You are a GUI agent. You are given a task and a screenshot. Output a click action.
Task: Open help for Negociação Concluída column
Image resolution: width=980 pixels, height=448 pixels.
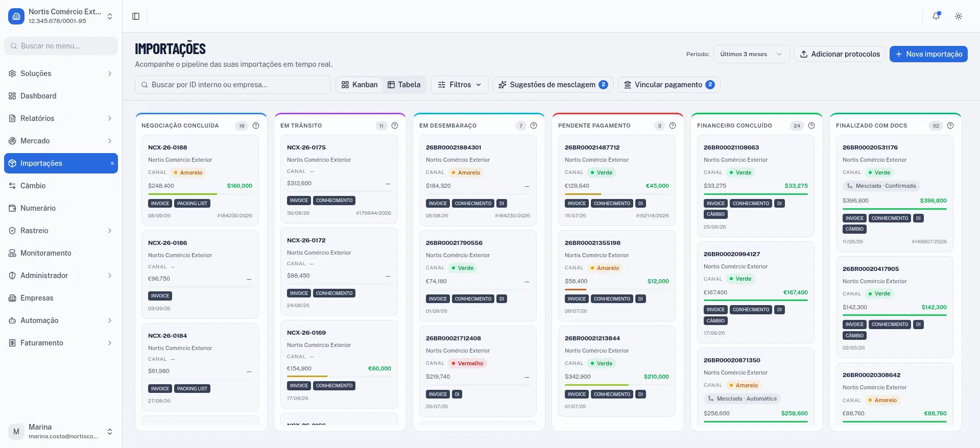pyautogui.click(x=256, y=126)
